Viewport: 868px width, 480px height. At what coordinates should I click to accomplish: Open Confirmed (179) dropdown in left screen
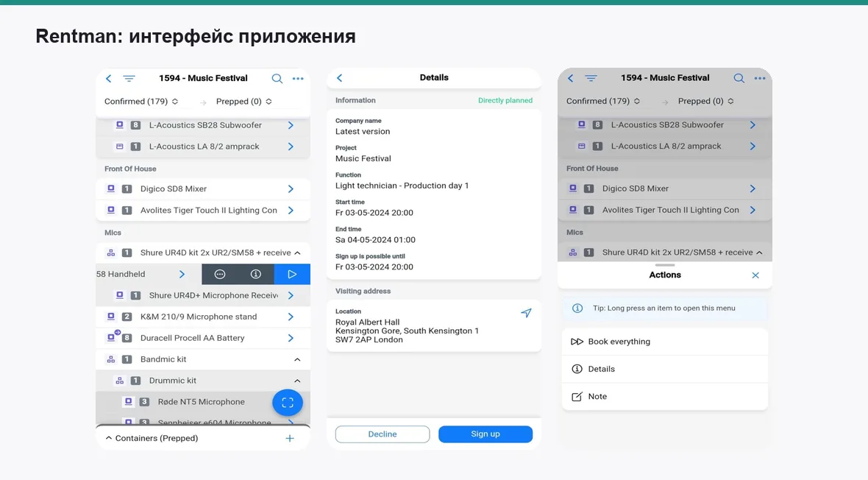pos(141,102)
